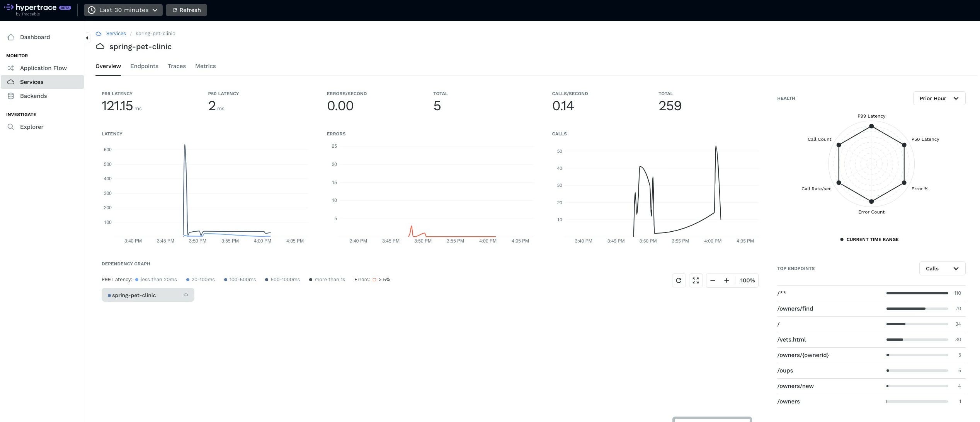
Task: Switch to the Endpoints tab
Action: [x=144, y=66]
